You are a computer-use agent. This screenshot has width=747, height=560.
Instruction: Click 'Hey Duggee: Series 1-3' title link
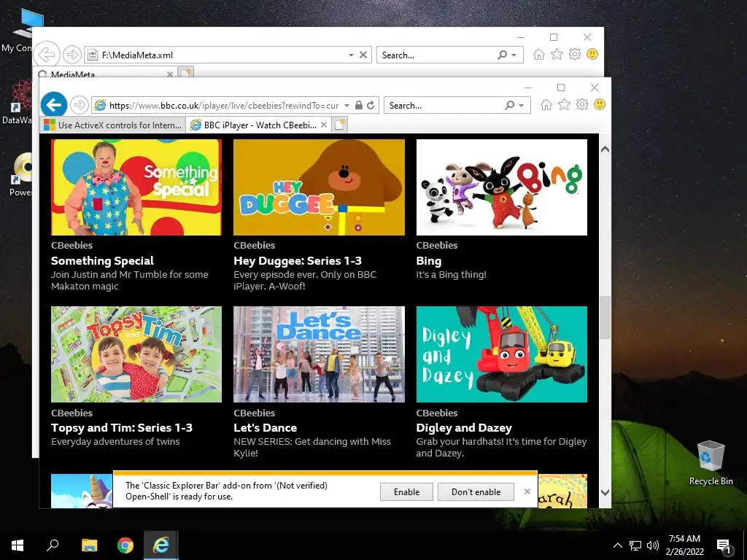click(298, 260)
